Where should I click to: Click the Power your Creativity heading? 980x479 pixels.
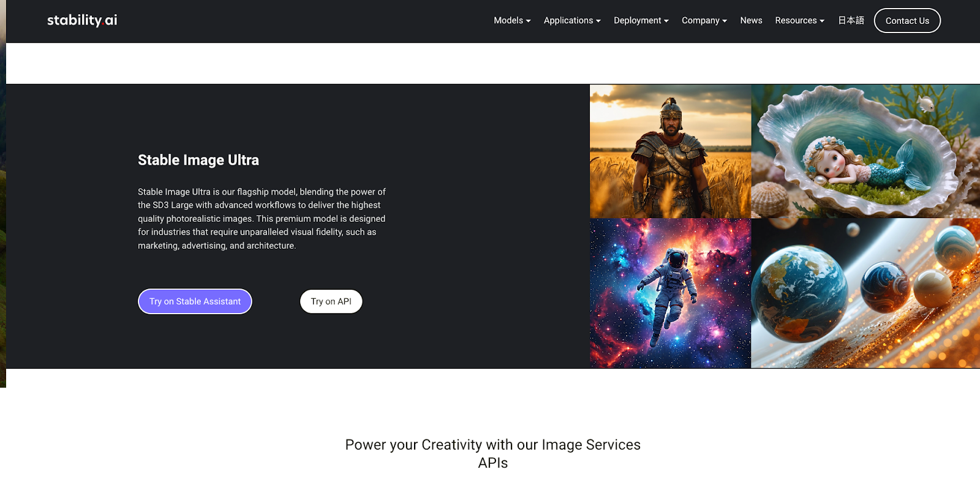492,453
